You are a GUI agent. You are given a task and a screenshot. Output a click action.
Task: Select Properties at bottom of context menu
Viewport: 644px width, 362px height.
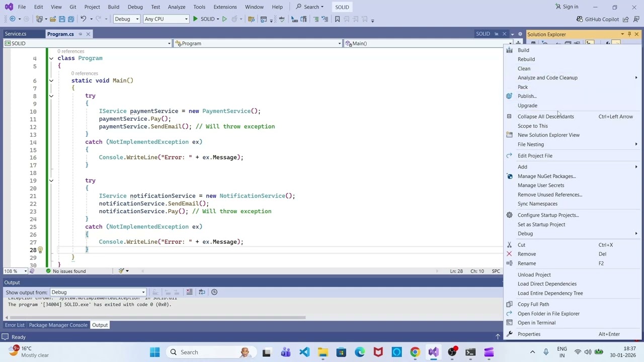[x=573, y=334]
